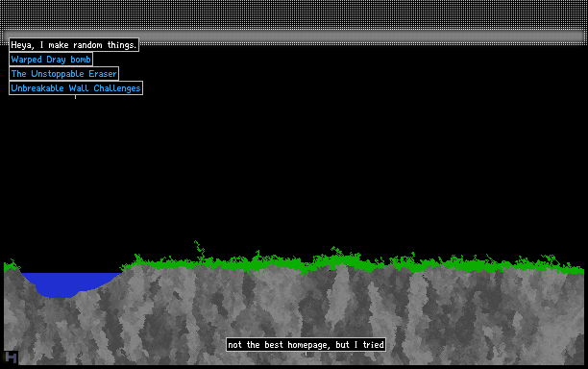Click the pointer line under the homepage sign
Image resolution: width=588 pixels, height=369 pixels.
(306, 354)
